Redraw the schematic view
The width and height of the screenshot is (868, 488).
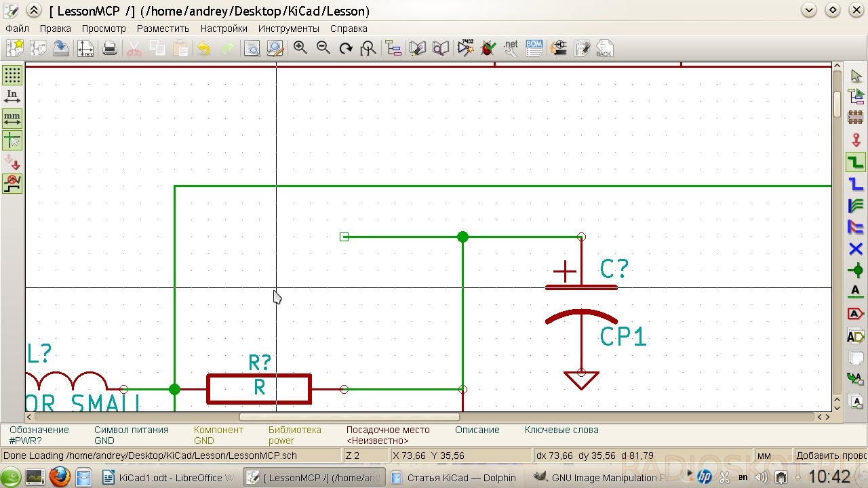346,48
